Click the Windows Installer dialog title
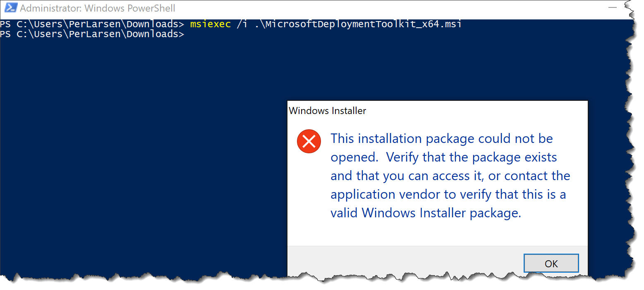Image resolution: width=644 pixels, height=290 pixels. pyautogui.click(x=327, y=110)
